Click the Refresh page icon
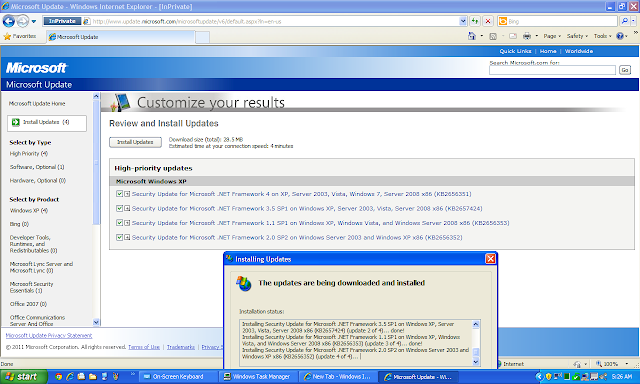640x384 pixels. tap(475, 21)
